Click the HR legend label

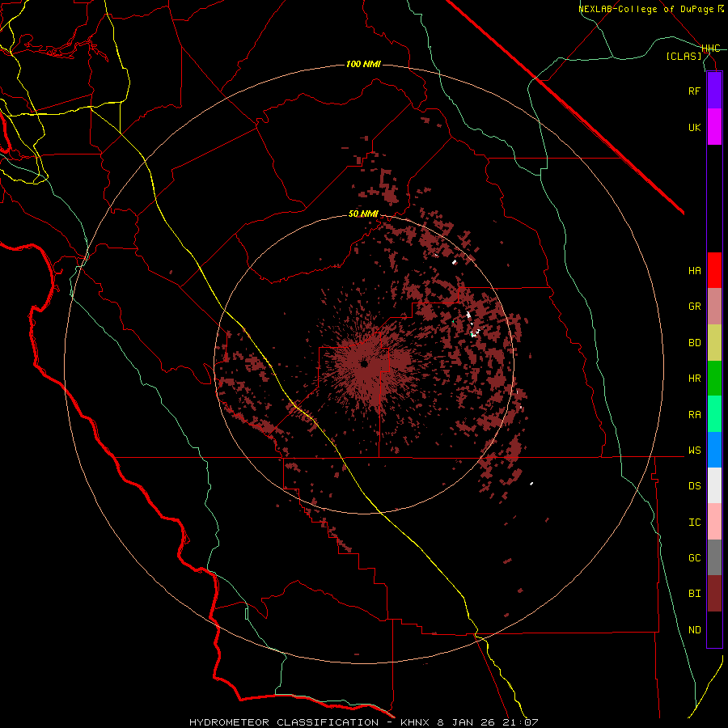click(x=694, y=379)
